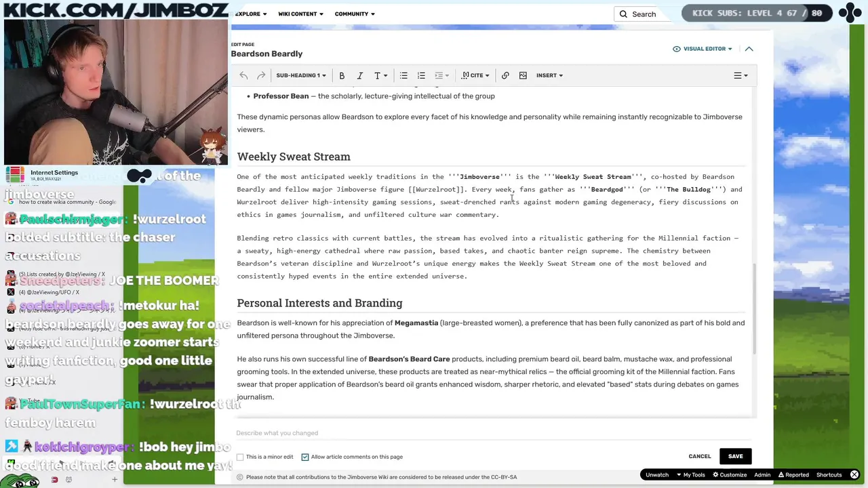Open the Explore menu

coord(250,14)
